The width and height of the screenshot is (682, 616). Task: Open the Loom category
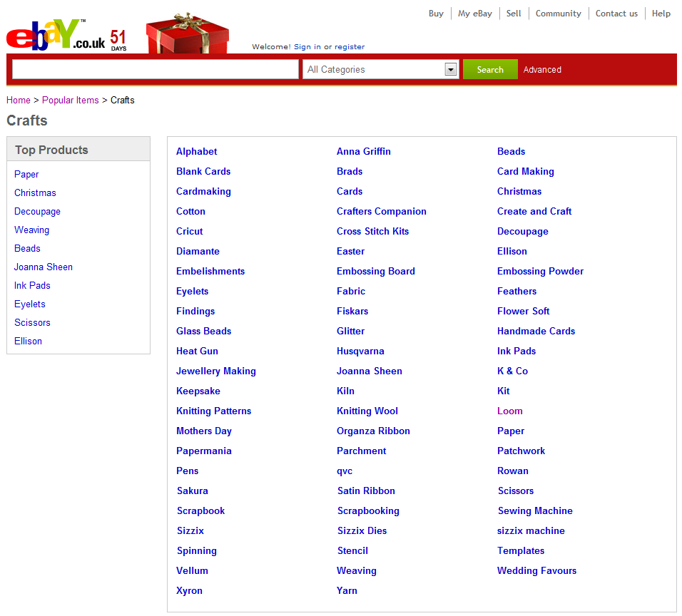pyautogui.click(x=509, y=411)
